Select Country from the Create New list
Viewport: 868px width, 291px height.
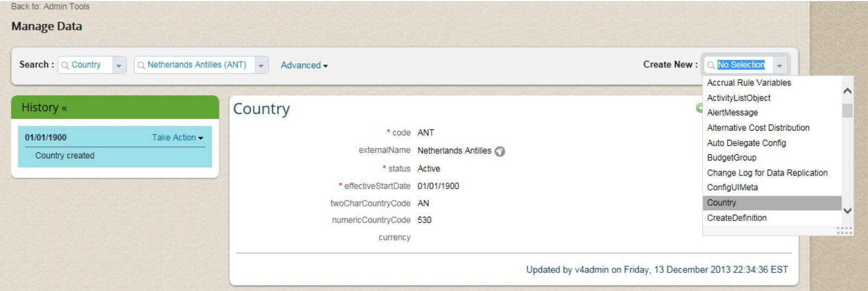tap(772, 203)
